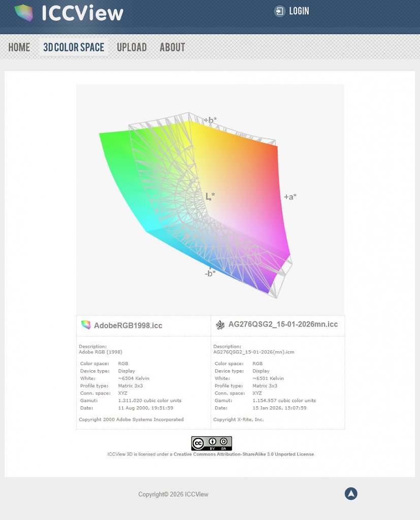
Task: Click the login arrow icon
Action: click(279, 11)
